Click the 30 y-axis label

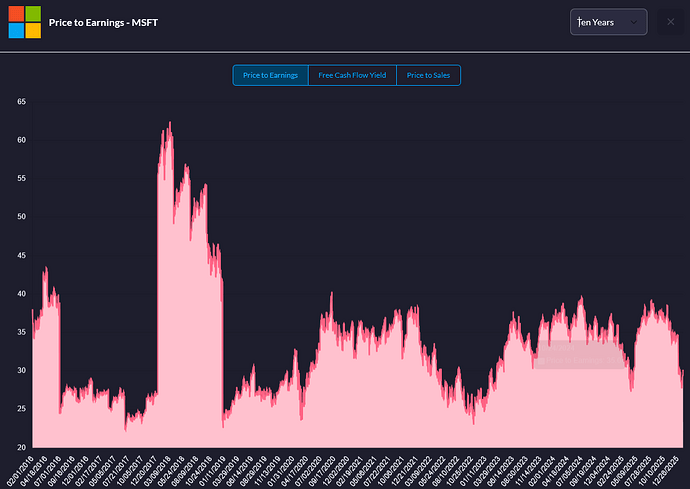tap(22, 370)
